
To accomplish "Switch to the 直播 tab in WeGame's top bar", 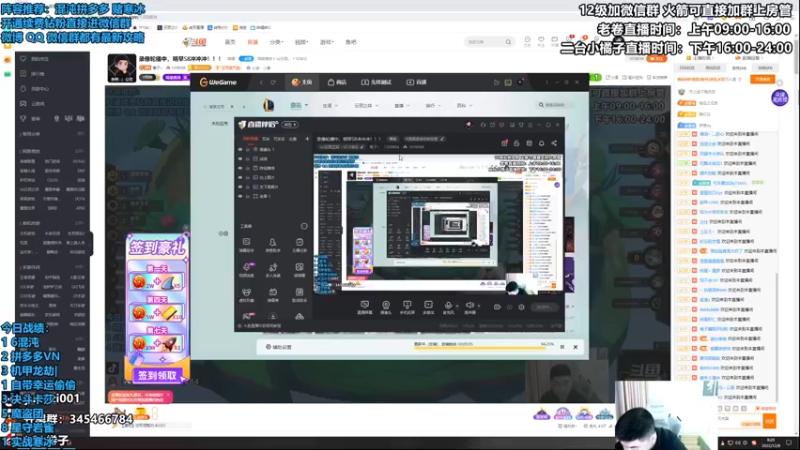I will coord(417,82).
